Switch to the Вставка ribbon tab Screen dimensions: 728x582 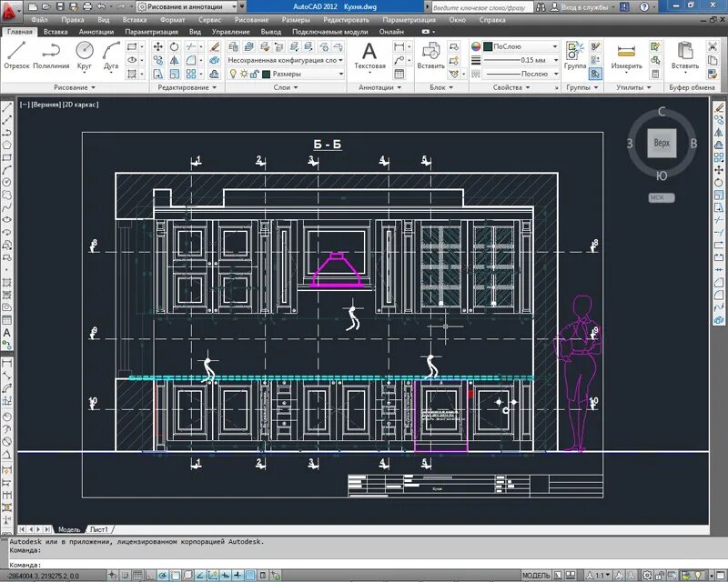tap(56, 32)
